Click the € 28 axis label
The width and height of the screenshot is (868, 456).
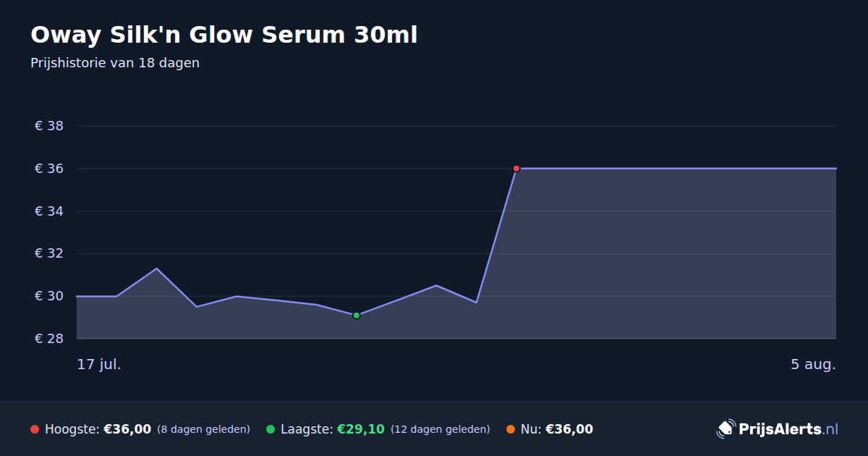(x=49, y=339)
